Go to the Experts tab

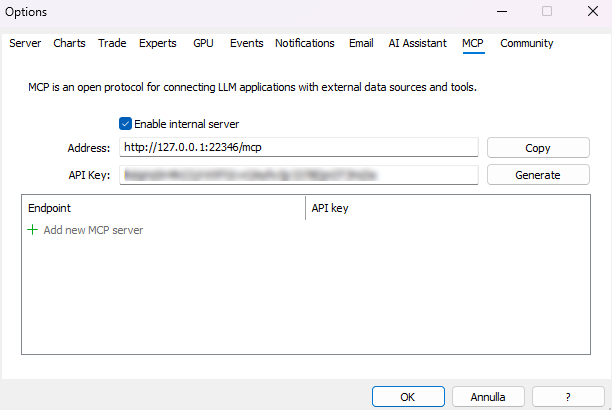pos(158,43)
